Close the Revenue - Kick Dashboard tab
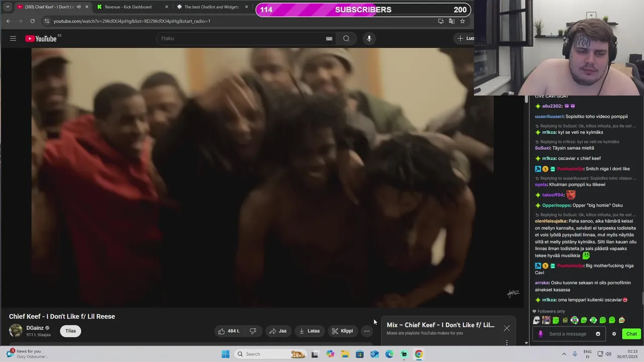644x362 pixels. [x=167, y=7]
